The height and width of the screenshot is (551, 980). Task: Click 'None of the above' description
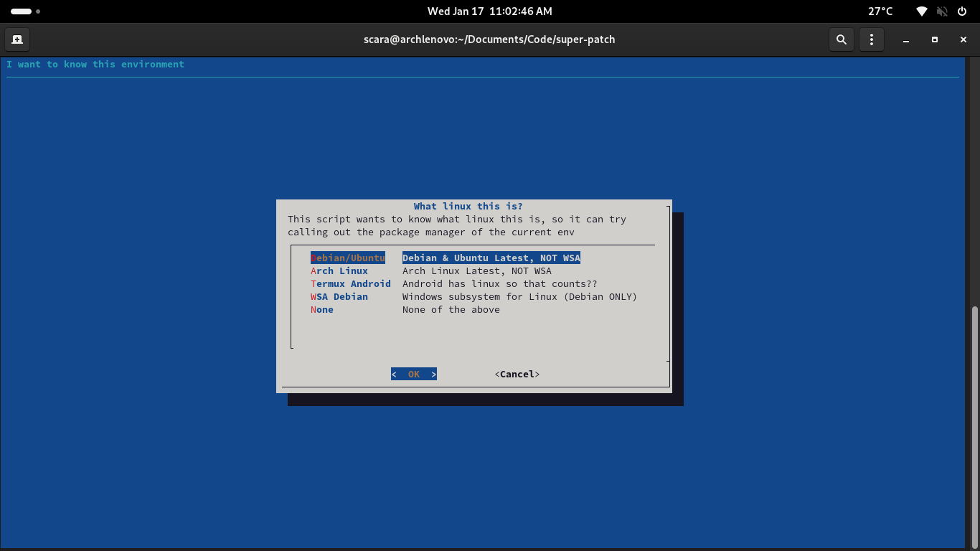click(451, 309)
